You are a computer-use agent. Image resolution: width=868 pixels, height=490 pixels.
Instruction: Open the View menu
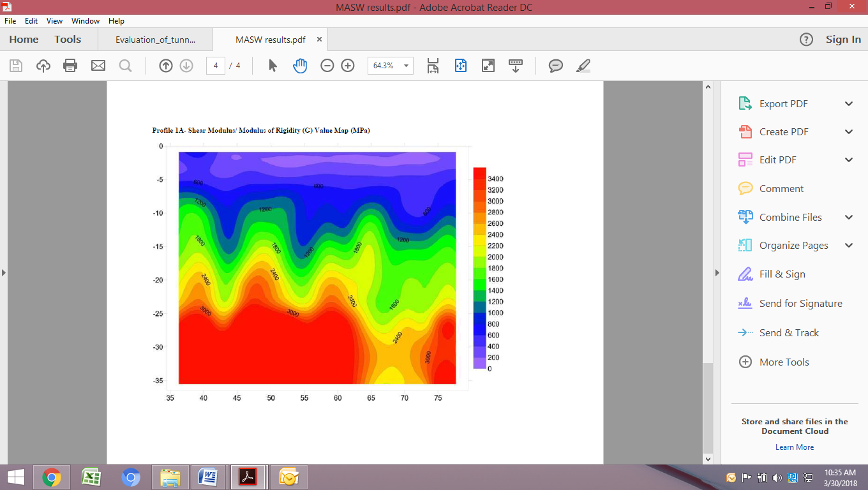click(54, 21)
